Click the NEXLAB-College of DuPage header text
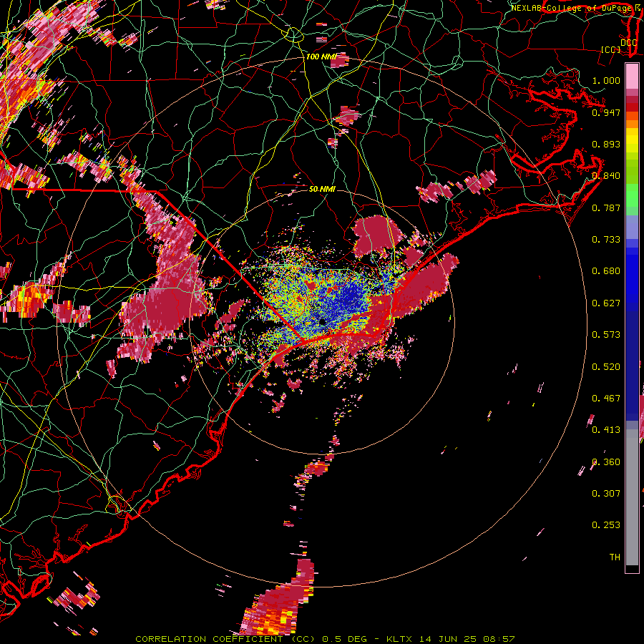Image resolution: width=644 pixels, height=644 pixels. (571, 8)
